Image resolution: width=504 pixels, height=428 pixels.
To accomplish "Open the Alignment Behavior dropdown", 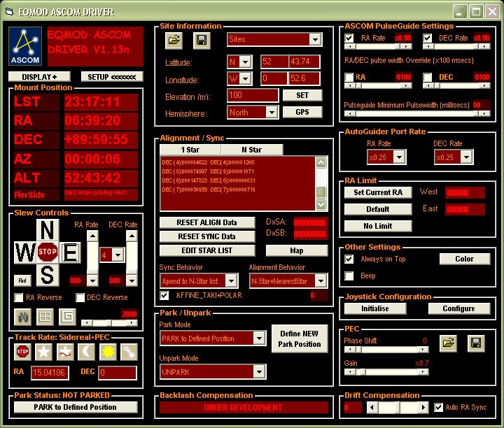I will pyautogui.click(x=321, y=281).
